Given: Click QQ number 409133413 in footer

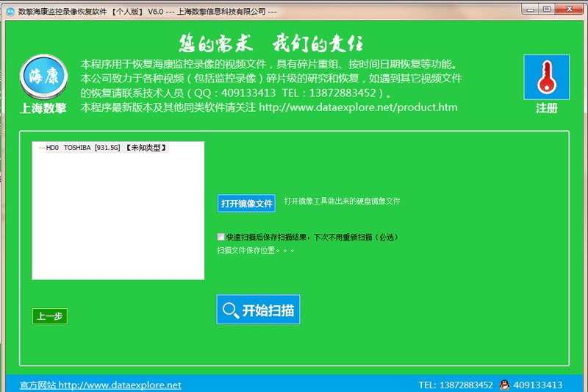Looking at the screenshot, I should (538, 385).
